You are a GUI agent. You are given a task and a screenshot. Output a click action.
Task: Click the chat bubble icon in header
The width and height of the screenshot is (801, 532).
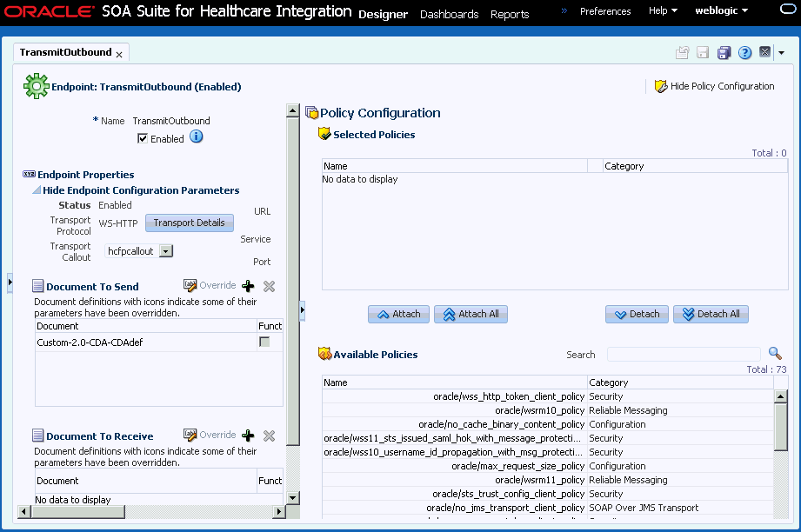788,9
